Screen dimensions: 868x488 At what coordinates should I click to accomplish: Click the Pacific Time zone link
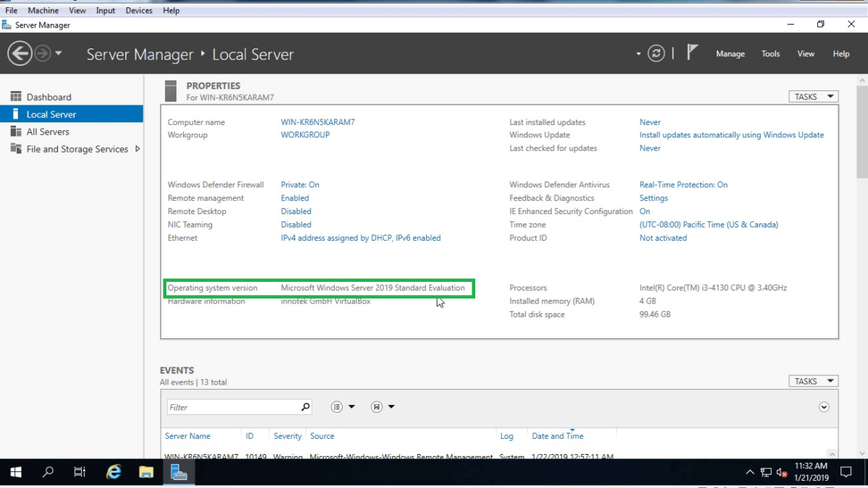(x=709, y=225)
